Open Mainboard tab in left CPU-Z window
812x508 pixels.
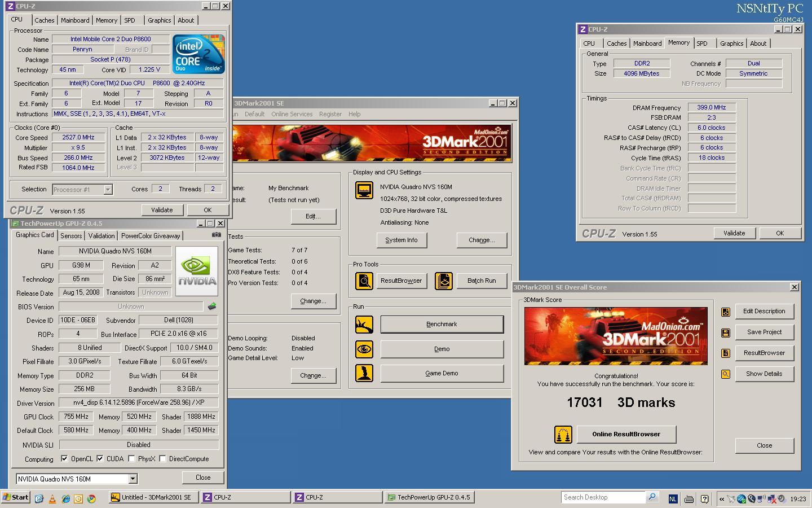[75, 20]
